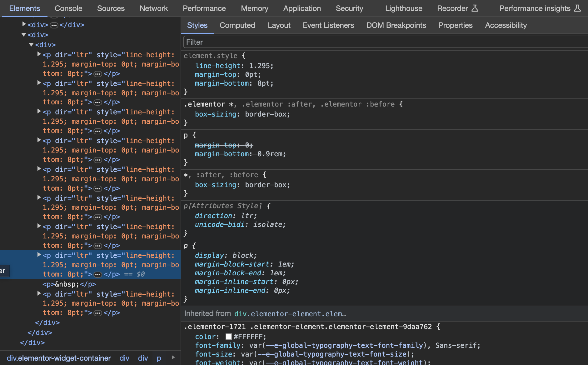Open the Computed styles tab

coord(237,25)
